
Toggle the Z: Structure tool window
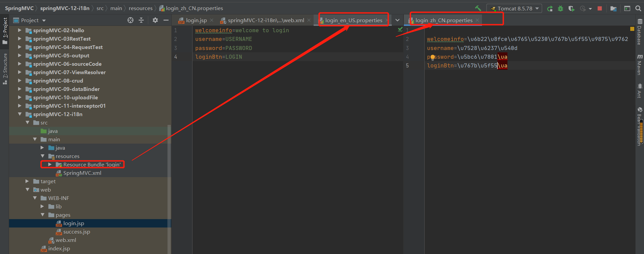[5, 68]
